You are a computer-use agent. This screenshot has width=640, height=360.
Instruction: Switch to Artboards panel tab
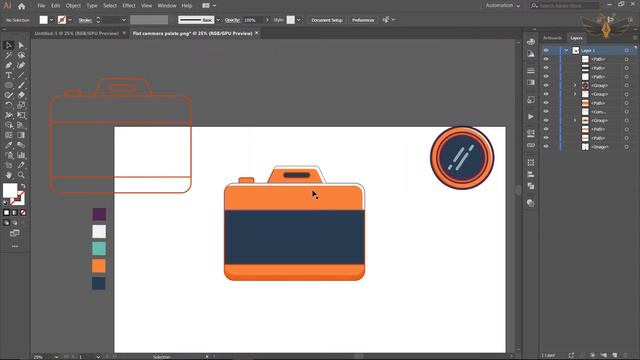[x=552, y=38]
